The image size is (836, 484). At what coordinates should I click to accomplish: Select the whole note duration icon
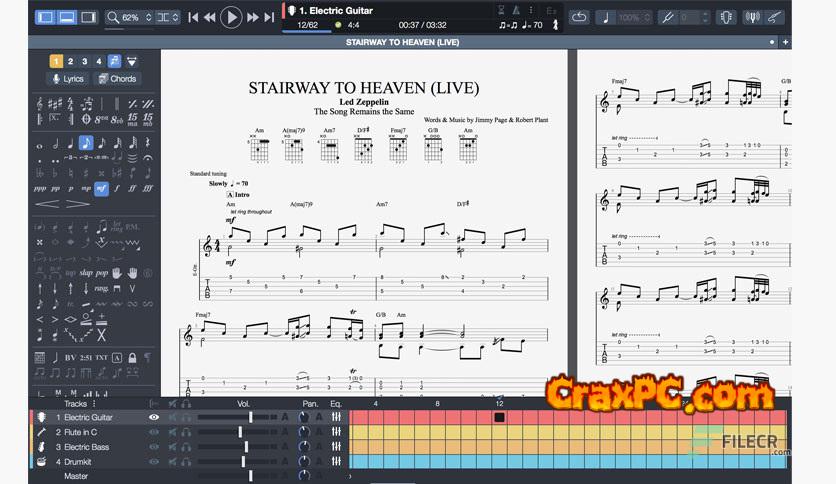click(39, 144)
